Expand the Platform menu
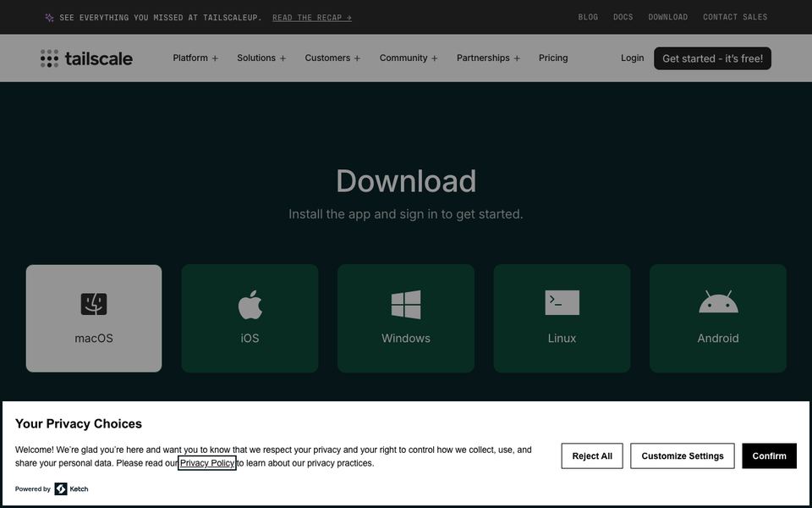Image resolution: width=812 pixels, height=508 pixels. (195, 58)
